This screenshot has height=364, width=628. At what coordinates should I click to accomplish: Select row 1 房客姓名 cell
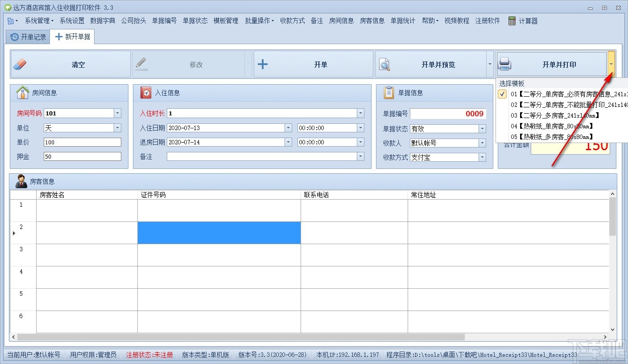87,210
